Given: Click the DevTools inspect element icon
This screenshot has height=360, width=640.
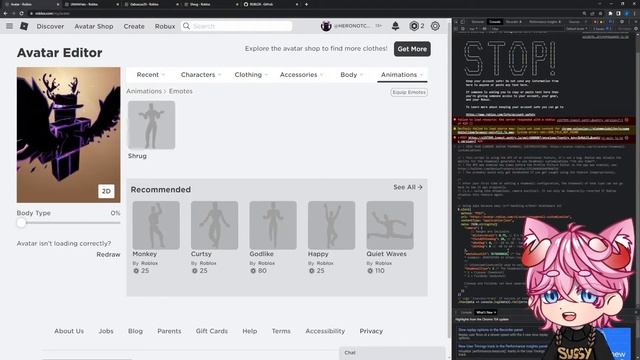Looking at the screenshot, I should tap(456, 22).
